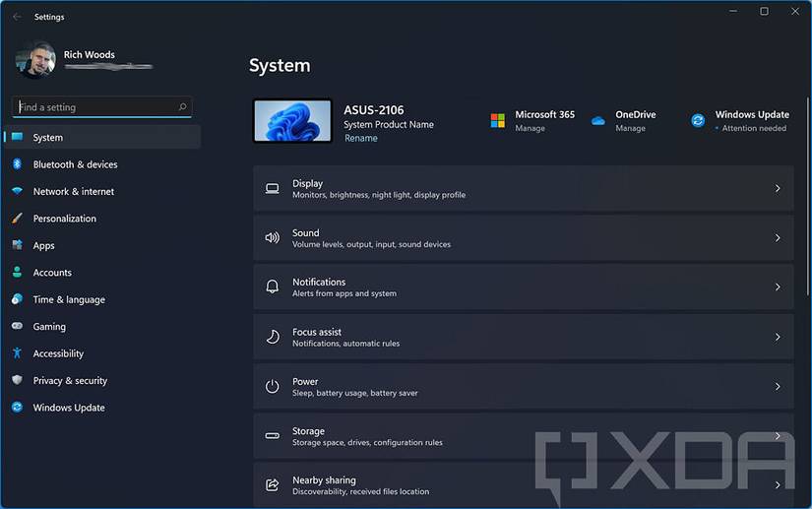Image resolution: width=812 pixels, height=509 pixels.
Task: Click the Gaming controller icon
Action: point(17,326)
